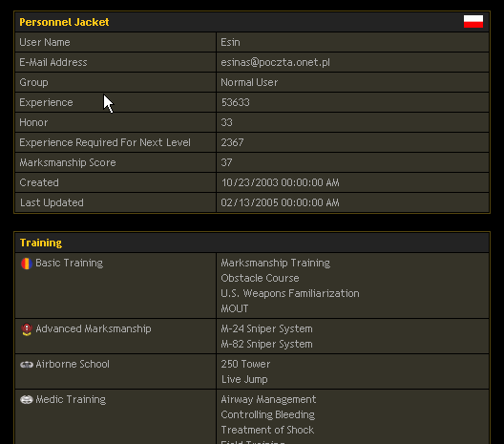The height and width of the screenshot is (444, 504).
Task: Click the Airborne School wings icon
Action: [x=27, y=365]
